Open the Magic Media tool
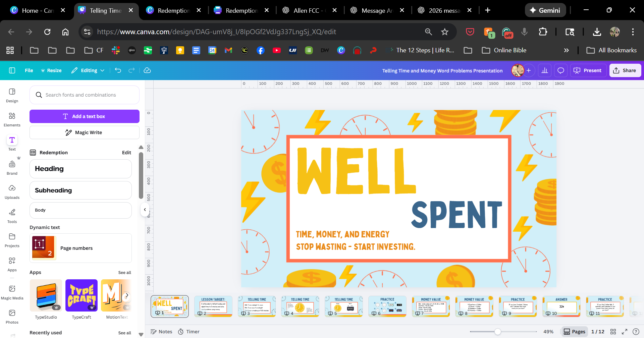 (x=12, y=292)
